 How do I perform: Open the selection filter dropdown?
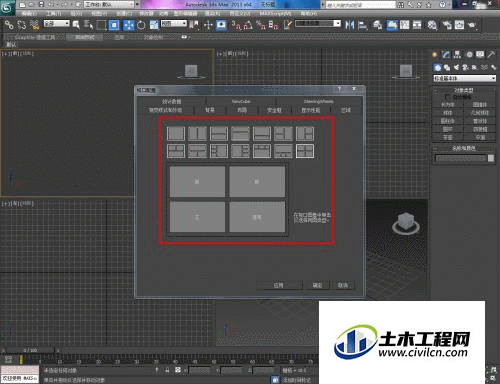tap(57, 23)
